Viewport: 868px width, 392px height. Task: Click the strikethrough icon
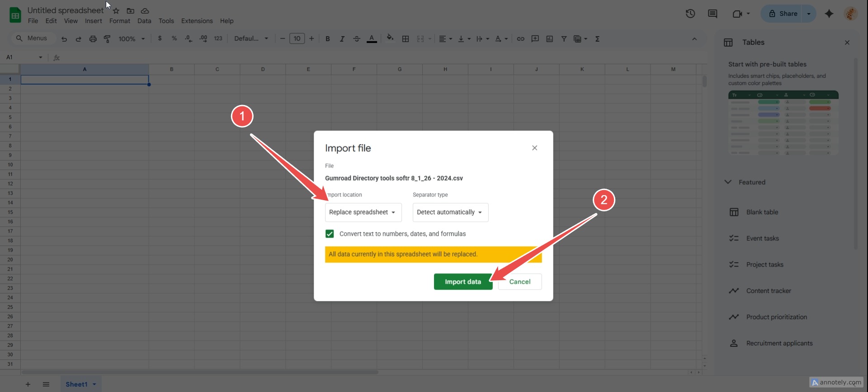[357, 39]
